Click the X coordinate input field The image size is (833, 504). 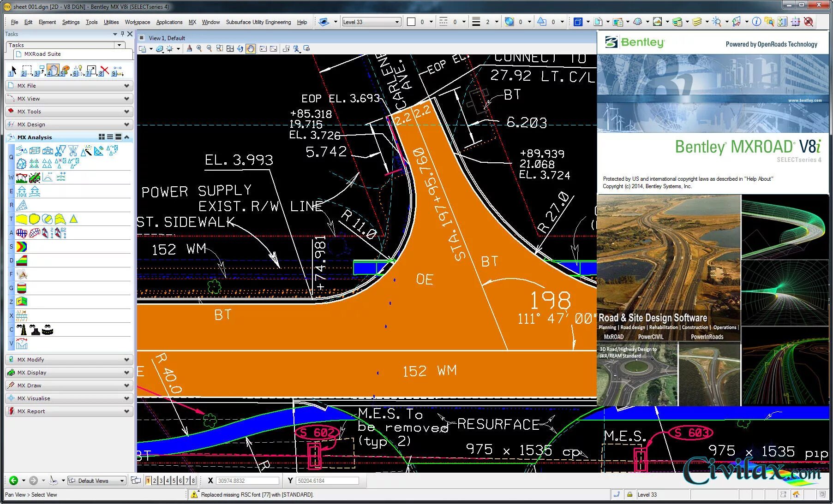248,480
